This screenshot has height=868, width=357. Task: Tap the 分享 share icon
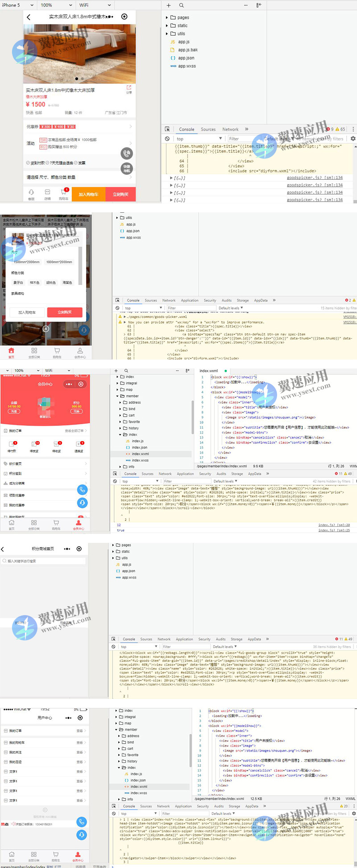click(x=129, y=89)
